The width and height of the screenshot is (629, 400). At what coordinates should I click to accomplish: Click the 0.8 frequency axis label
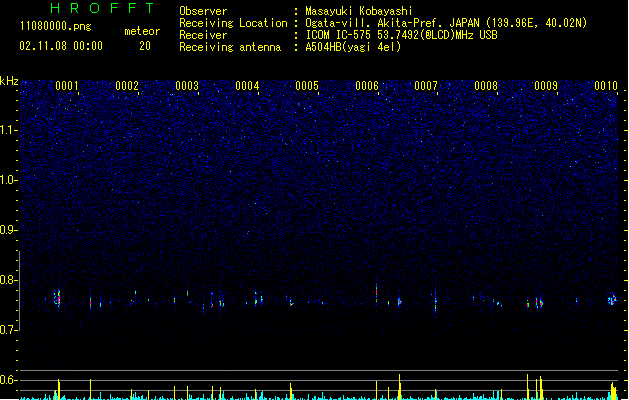(x=8, y=280)
